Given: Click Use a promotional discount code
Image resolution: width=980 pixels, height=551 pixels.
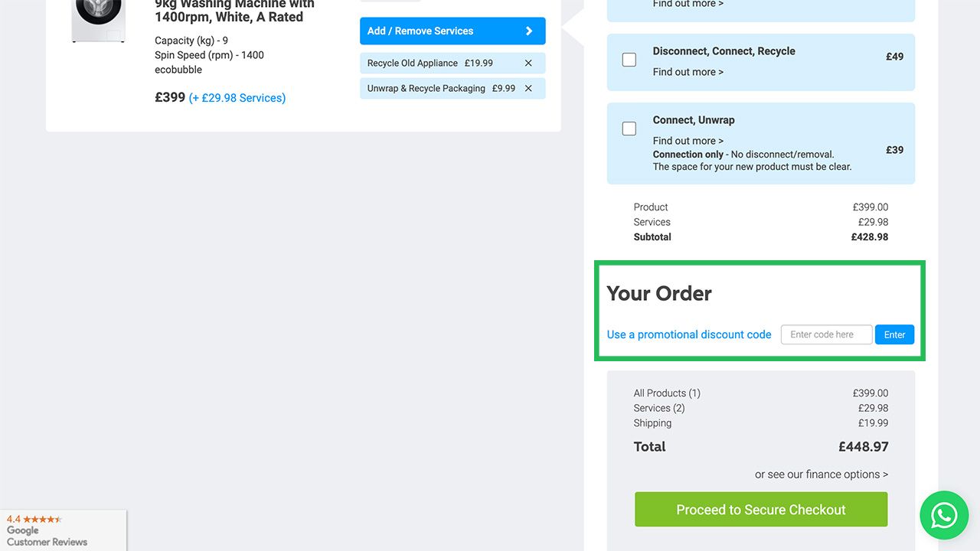Looking at the screenshot, I should 688,334.
